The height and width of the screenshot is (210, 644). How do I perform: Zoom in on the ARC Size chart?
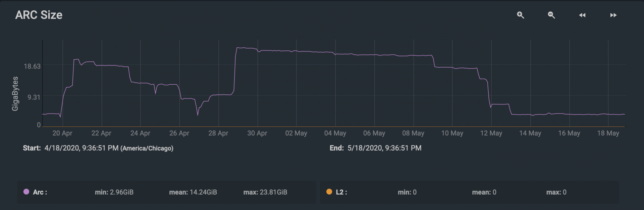(x=520, y=15)
